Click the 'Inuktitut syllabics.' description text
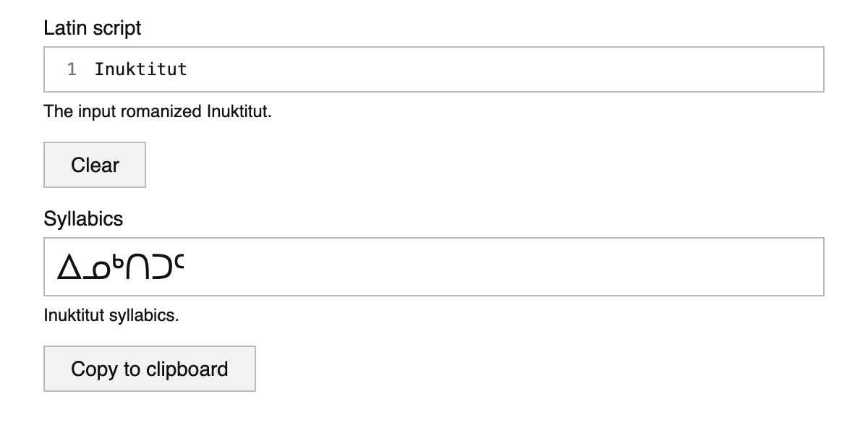868x441 pixels. [x=111, y=316]
